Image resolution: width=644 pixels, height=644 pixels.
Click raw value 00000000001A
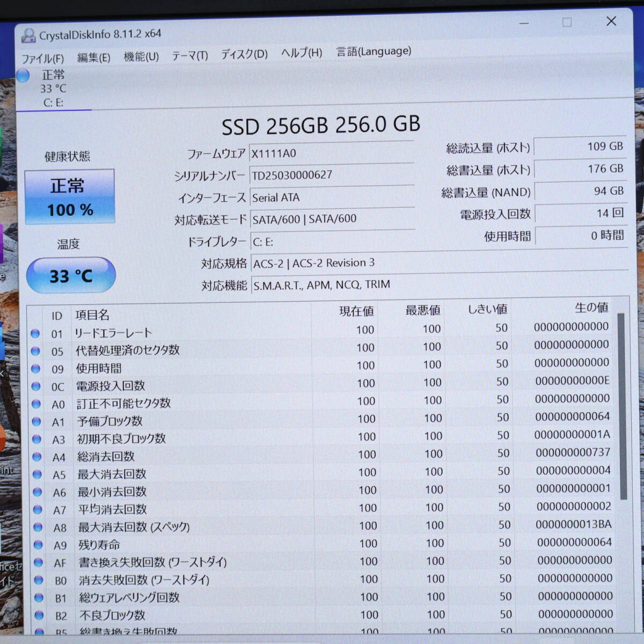(573, 434)
